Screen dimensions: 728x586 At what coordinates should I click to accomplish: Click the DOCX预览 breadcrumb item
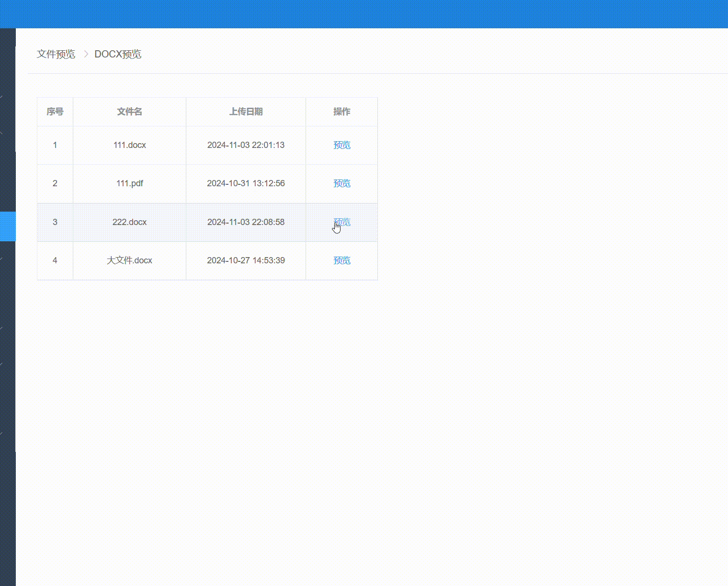(x=118, y=54)
